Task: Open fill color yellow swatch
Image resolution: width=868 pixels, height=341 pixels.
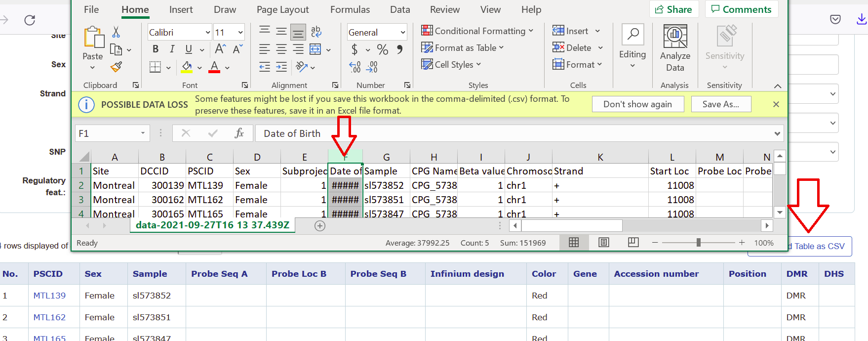Action: pos(187,67)
